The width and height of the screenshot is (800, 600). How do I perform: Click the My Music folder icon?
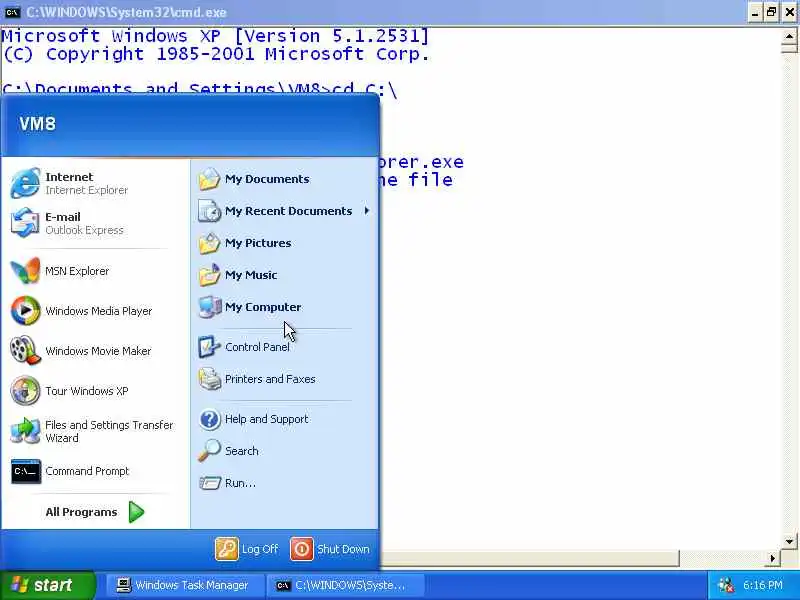(209, 276)
